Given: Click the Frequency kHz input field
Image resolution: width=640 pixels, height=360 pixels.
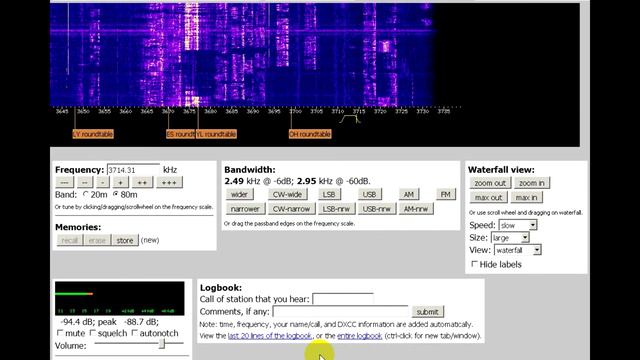Looking at the screenshot, I should pyautogui.click(x=133, y=170).
